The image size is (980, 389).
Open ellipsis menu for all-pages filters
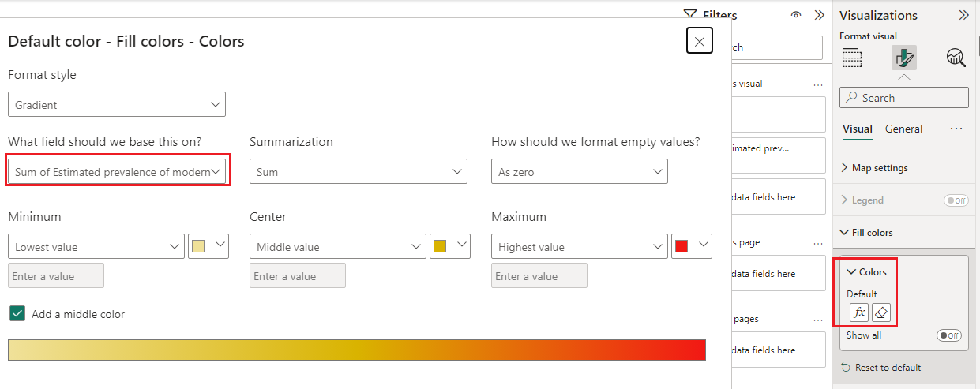818,319
